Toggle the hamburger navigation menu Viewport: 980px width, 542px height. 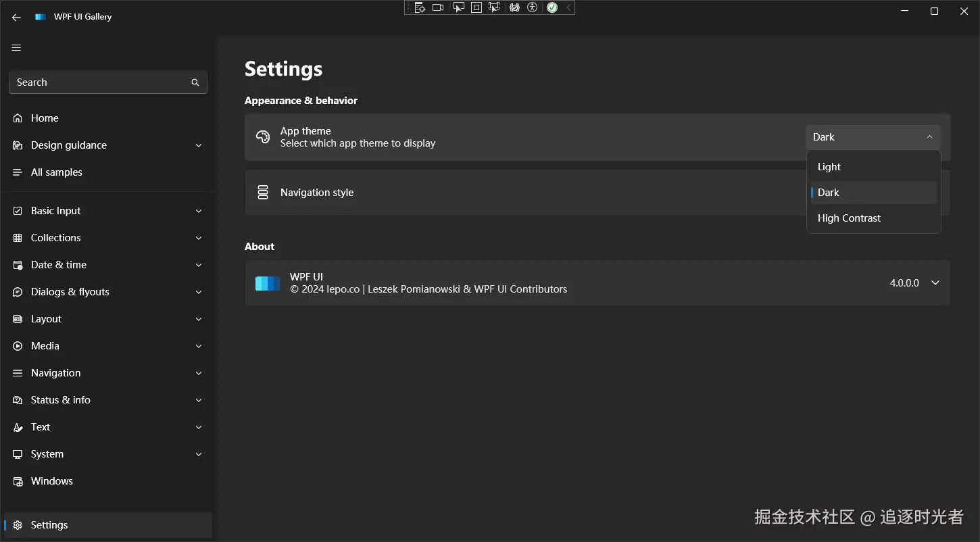point(17,48)
